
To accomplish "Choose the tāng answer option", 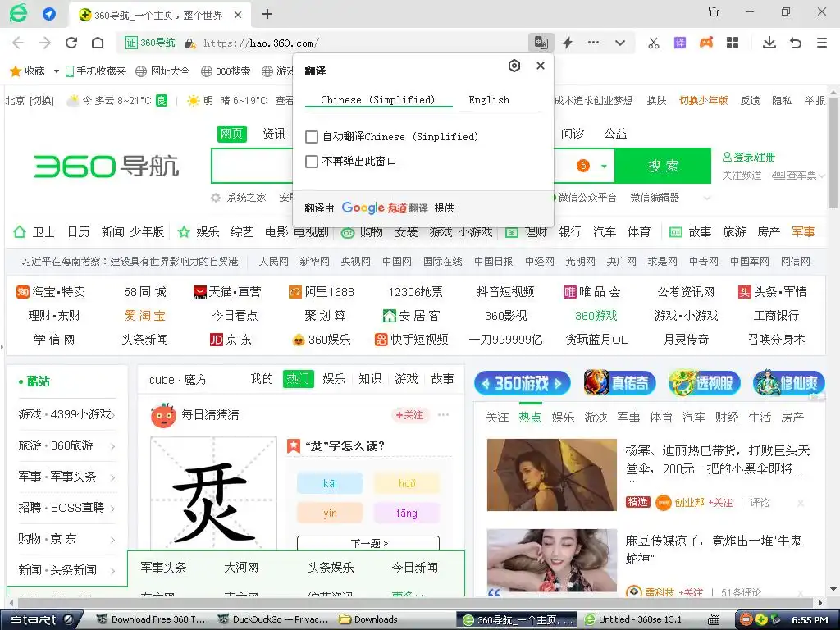I will point(407,513).
